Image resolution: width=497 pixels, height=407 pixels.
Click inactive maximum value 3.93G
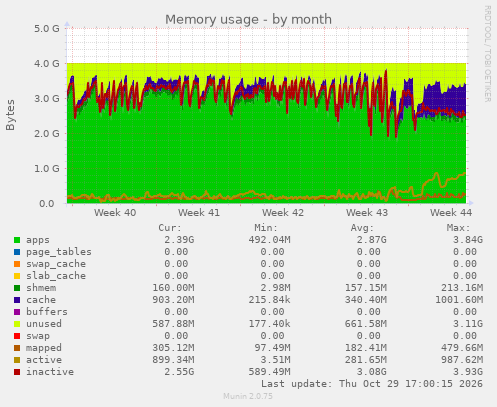[x=468, y=372]
